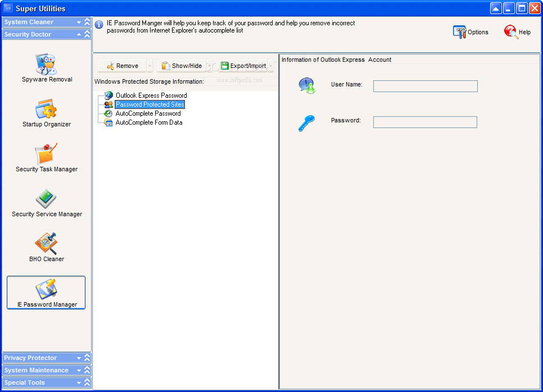Switch to the Privacy Protector category

click(47, 358)
